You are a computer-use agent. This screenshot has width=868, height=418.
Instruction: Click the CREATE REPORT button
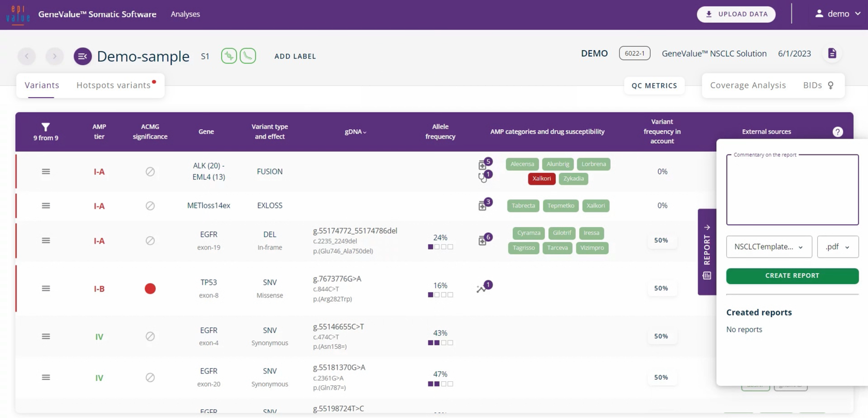792,276
